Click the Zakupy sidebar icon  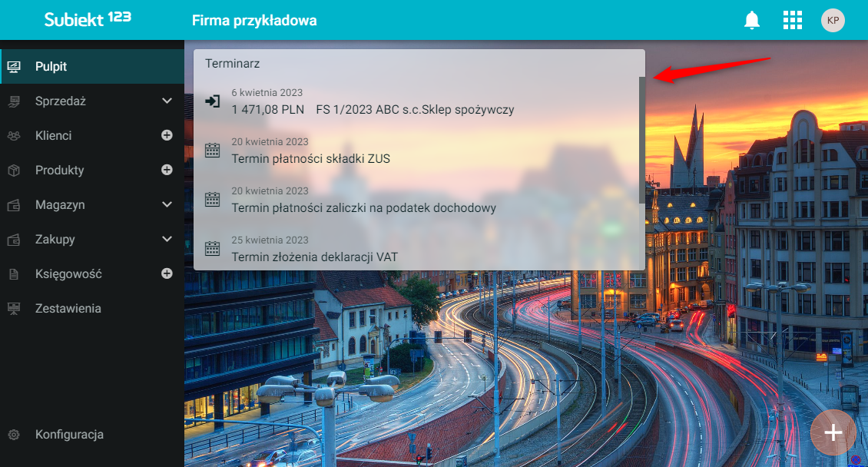14,240
